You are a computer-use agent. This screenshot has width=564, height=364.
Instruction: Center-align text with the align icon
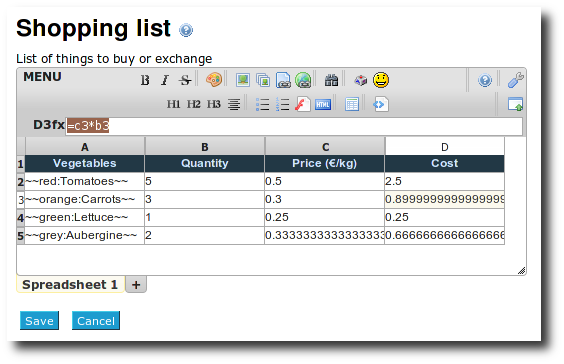(234, 104)
